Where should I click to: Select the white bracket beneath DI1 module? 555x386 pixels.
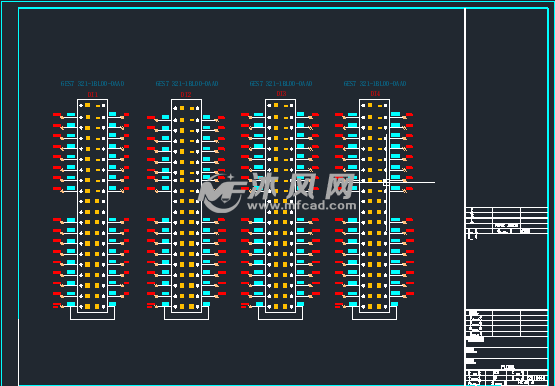(x=92, y=313)
